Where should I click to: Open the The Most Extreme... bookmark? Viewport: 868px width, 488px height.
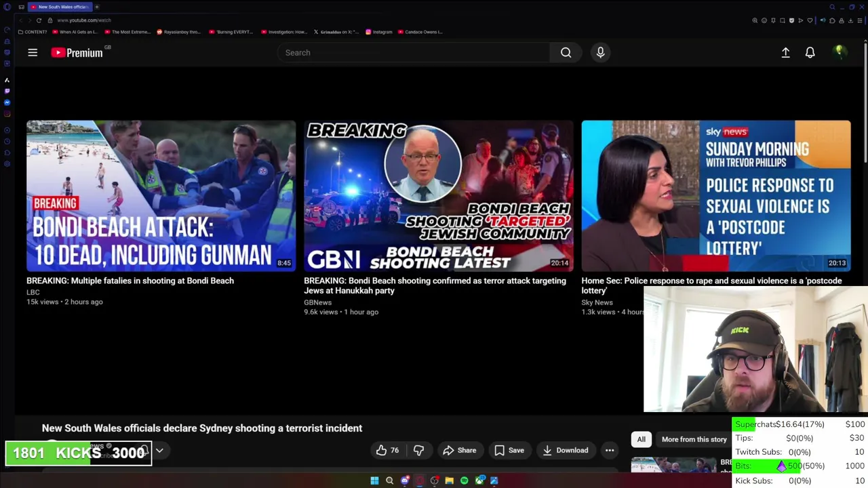click(129, 32)
